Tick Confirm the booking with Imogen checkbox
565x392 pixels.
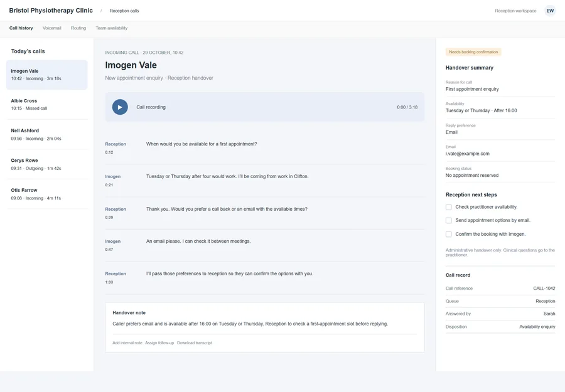click(x=449, y=235)
